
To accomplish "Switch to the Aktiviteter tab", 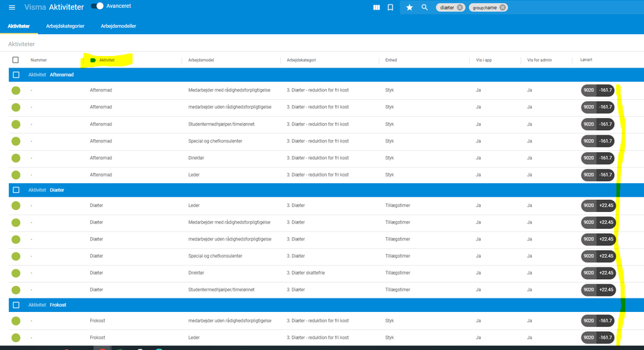I will [19, 26].
